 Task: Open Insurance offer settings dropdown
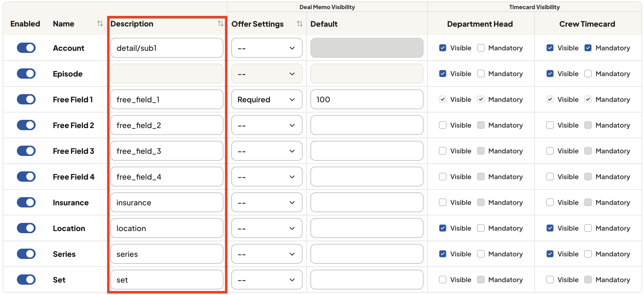[x=267, y=202]
